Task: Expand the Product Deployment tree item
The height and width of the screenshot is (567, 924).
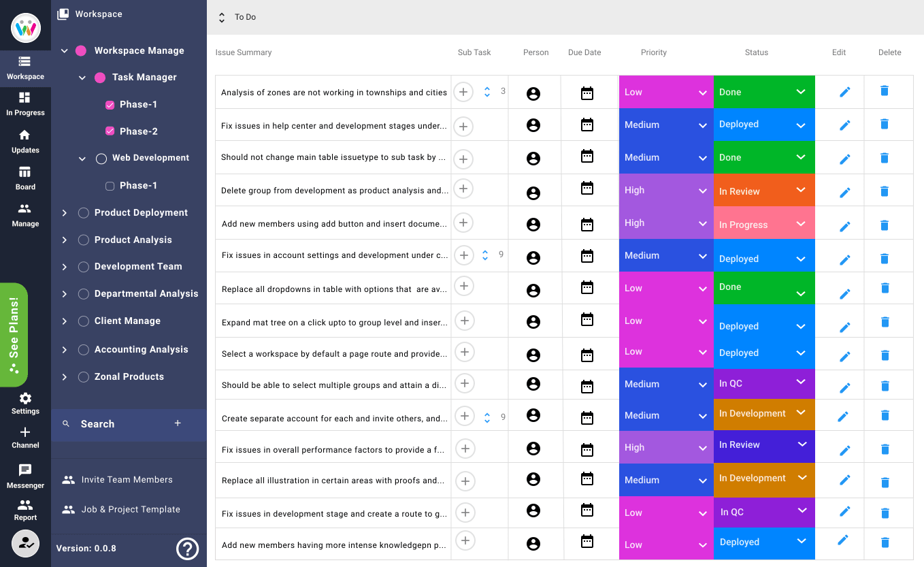Action: [x=64, y=212]
